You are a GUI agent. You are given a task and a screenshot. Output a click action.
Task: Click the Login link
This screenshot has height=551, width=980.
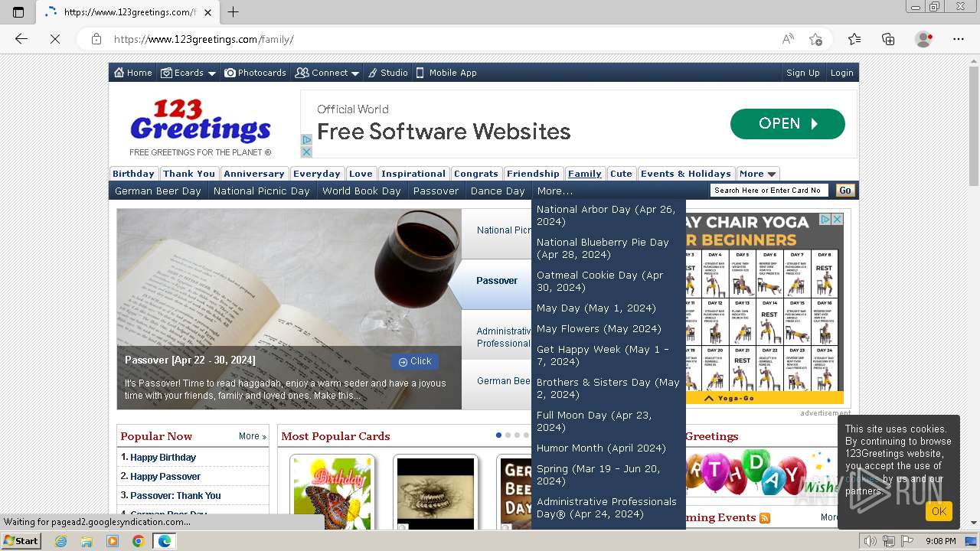pos(841,73)
